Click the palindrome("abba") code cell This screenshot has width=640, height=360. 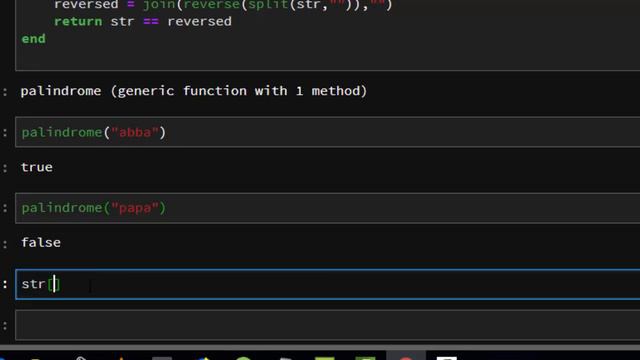[328, 132]
